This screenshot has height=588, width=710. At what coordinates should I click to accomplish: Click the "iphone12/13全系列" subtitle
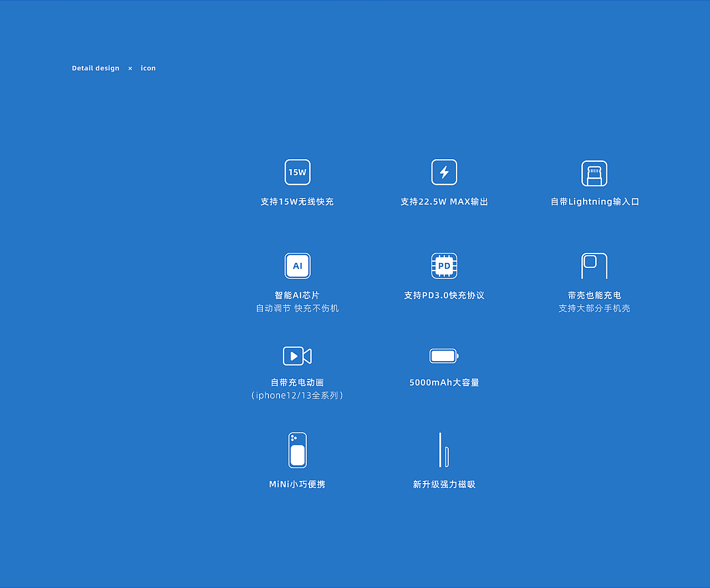coord(297,396)
